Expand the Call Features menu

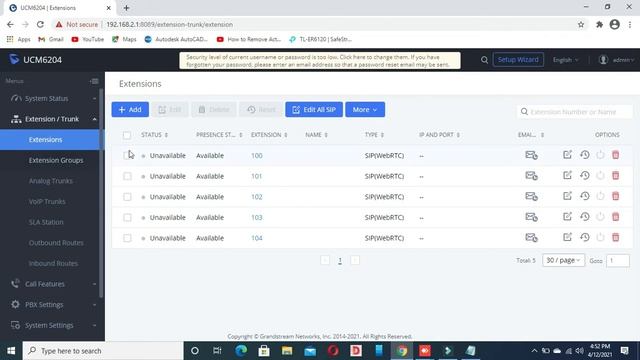52,284
